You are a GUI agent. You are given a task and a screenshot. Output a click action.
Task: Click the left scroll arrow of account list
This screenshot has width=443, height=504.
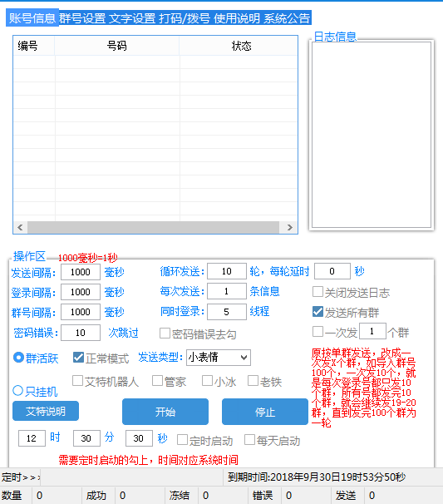(x=20, y=227)
